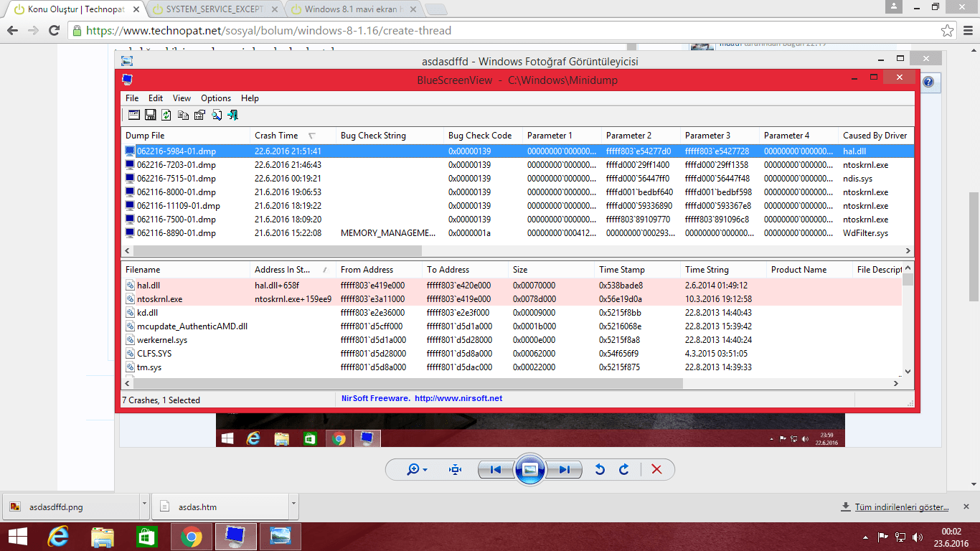Sort by the Crash Time column header

[293, 136]
